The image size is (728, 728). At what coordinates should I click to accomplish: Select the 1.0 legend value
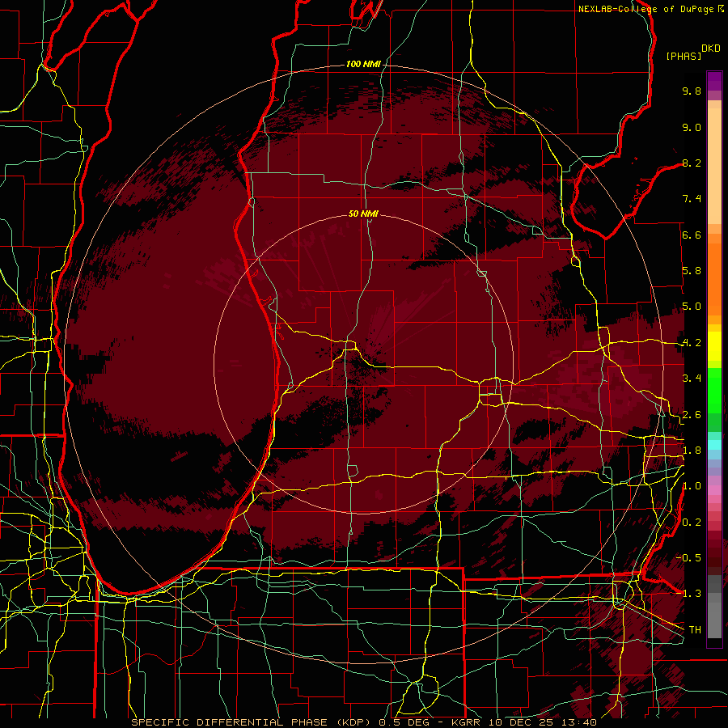(x=692, y=486)
